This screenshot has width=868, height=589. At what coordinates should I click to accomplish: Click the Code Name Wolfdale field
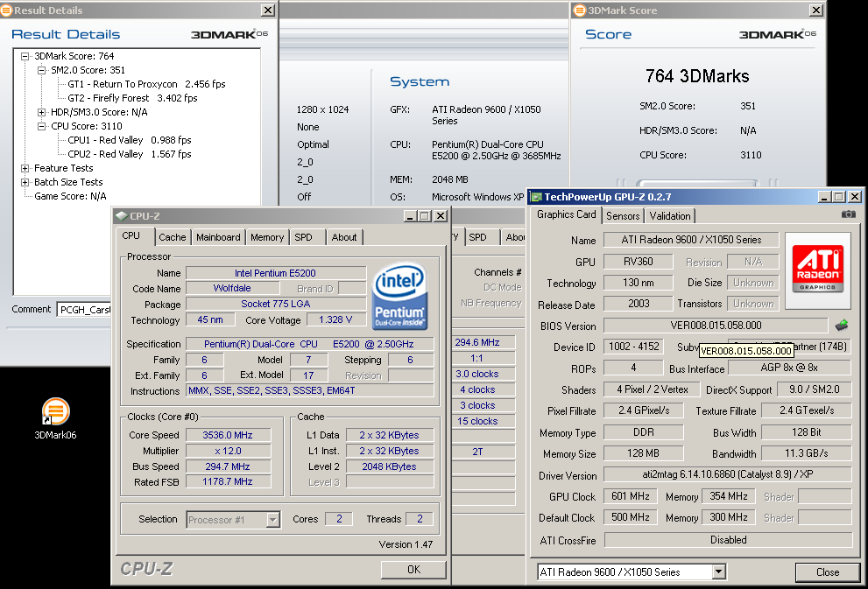click(232, 288)
